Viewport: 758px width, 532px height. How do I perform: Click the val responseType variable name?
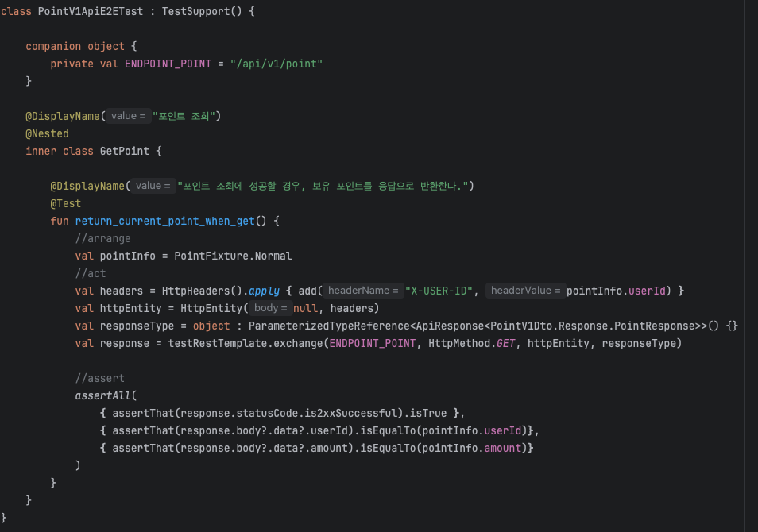[x=137, y=326]
